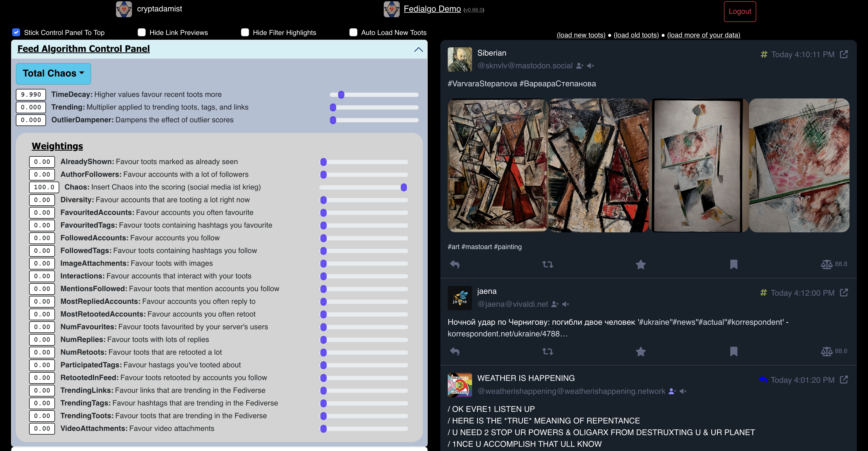Open Siberian's toot score scales icon
The image size is (868, 451).
(x=826, y=264)
